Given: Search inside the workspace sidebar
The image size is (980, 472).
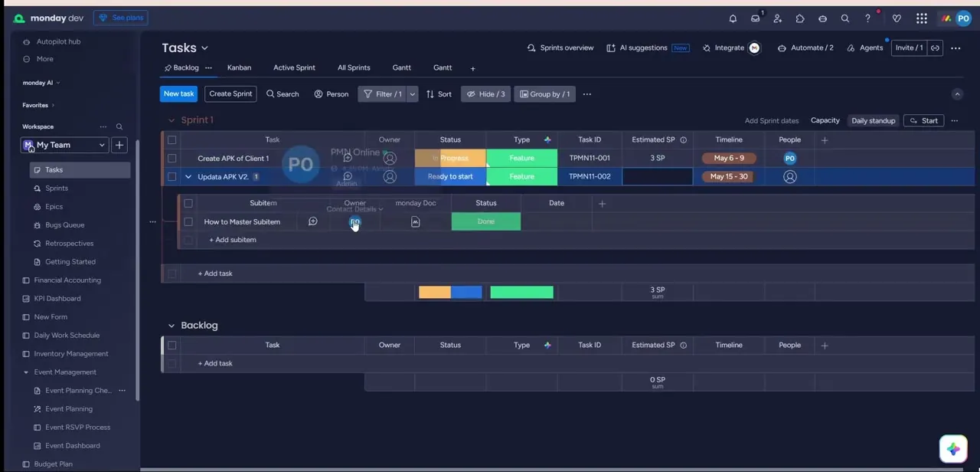Looking at the screenshot, I should tap(119, 126).
